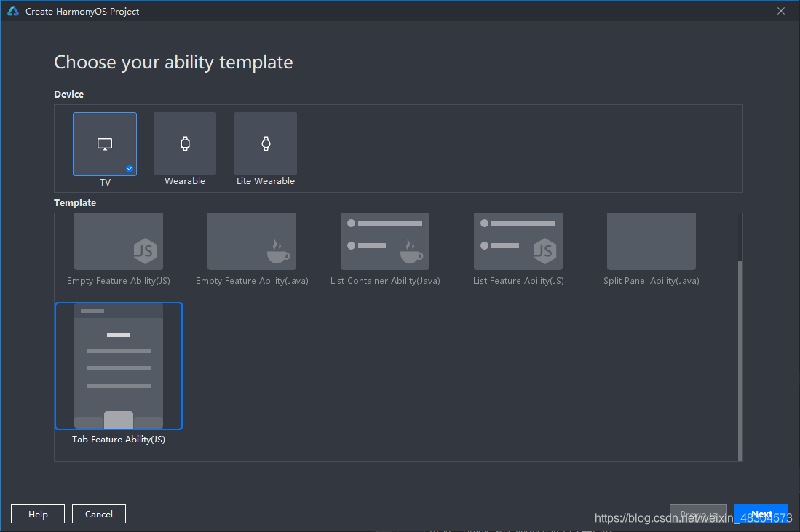Select the TV device tile
The image size is (800, 532).
(x=105, y=144)
